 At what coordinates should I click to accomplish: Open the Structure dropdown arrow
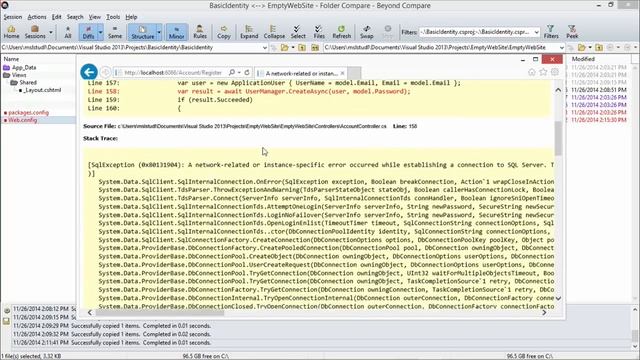159,32
